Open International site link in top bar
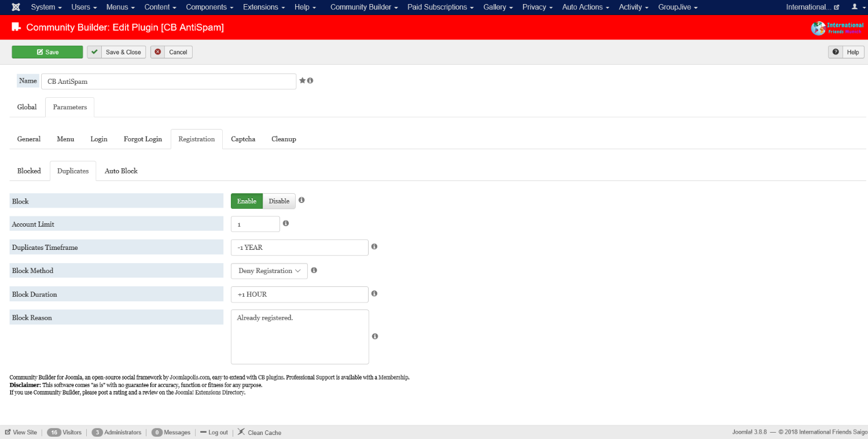Image resolution: width=868 pixels, height=439 pixels. pyautogui.click(x=812, y=7)
